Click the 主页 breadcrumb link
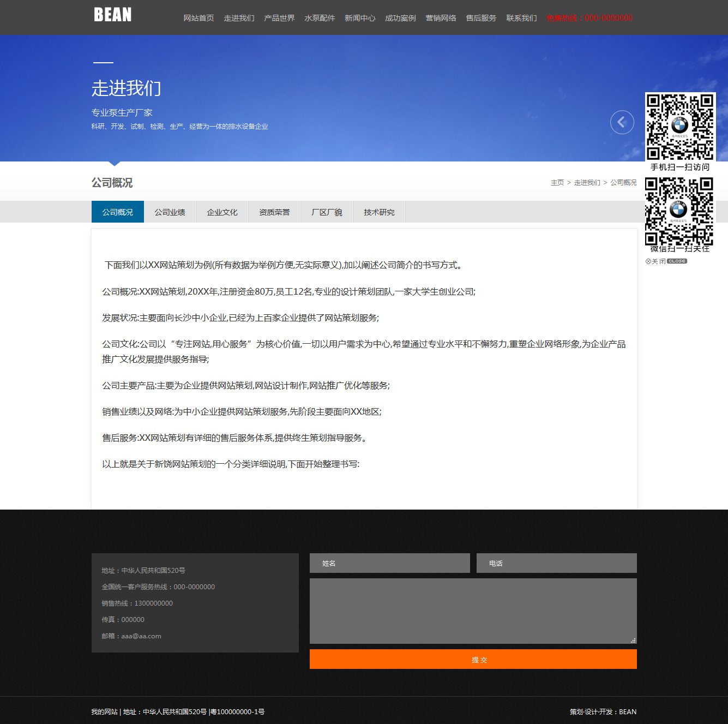Viewport: 728px width, 724px height. tap(557, 183)
